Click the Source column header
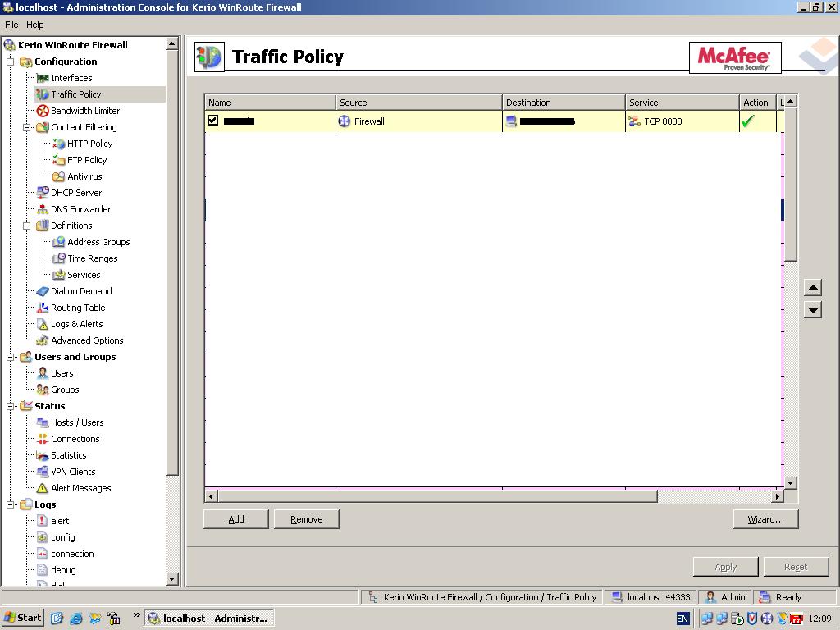Screen dimensions: 840x630 [419, 103]
